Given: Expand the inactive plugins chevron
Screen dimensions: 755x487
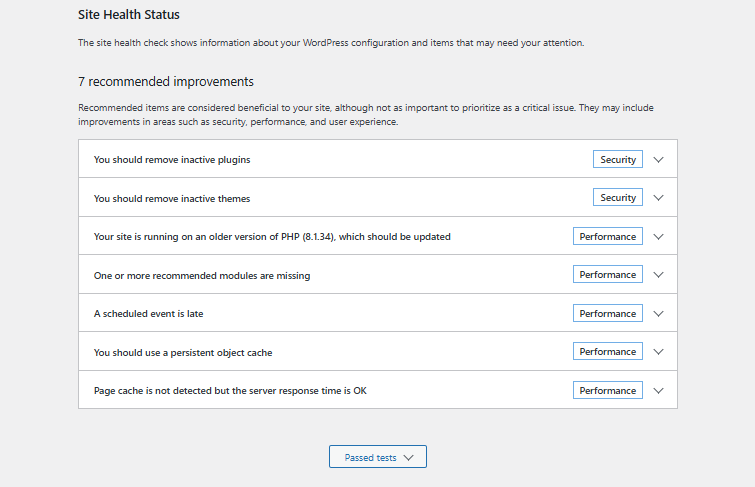Looking at the screenshot, I should [658, 159].
